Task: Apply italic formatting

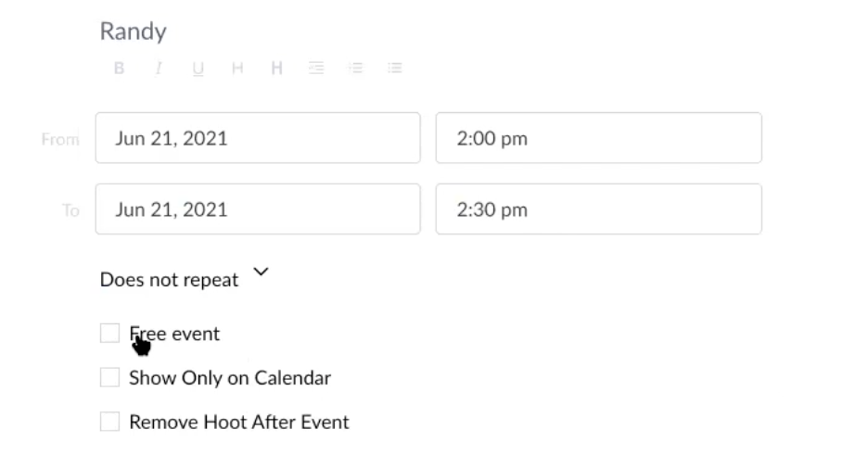Action: click(159, 69)
